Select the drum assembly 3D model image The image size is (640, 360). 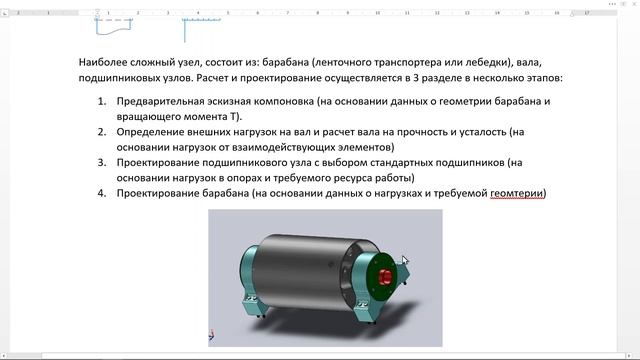(325, 278)
